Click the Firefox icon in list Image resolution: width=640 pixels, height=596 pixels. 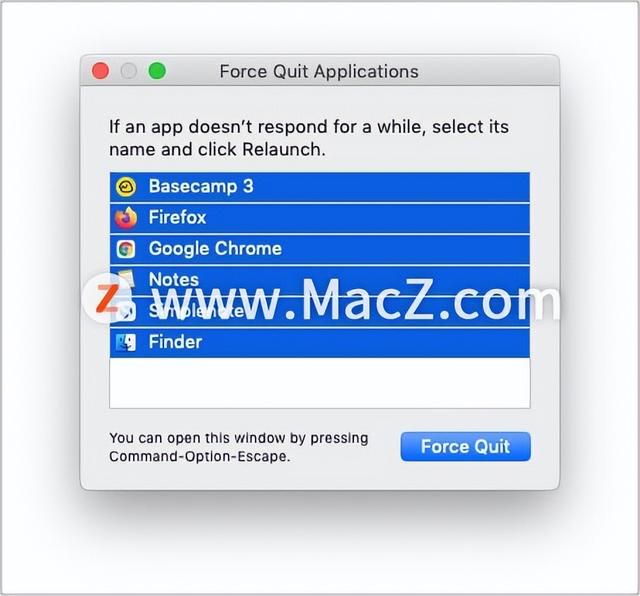[x=126, y=218]
